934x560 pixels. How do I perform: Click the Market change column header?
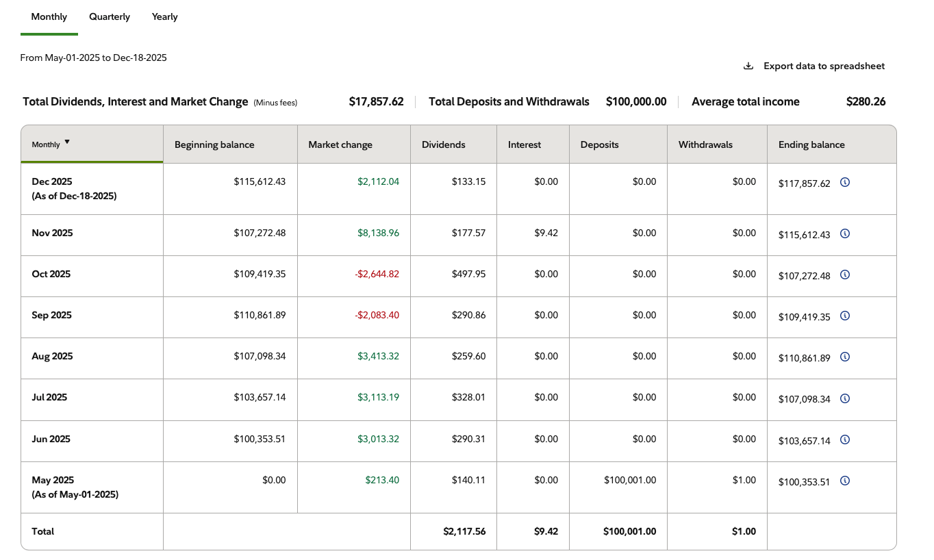pyautogui.click(x=340, y=145)
